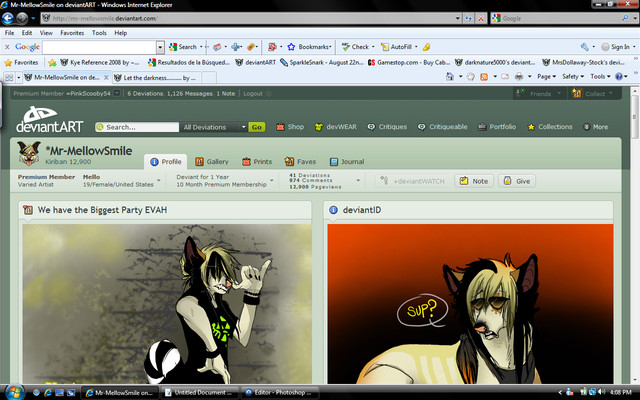Open the Favorites menu
The image size is (640, 400).
(72, 33)
